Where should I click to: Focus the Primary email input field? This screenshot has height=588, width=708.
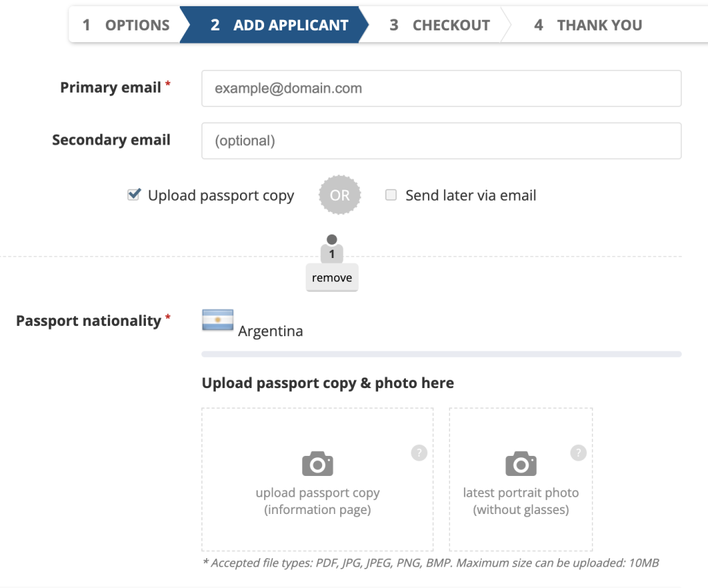(x=441, y=88)
